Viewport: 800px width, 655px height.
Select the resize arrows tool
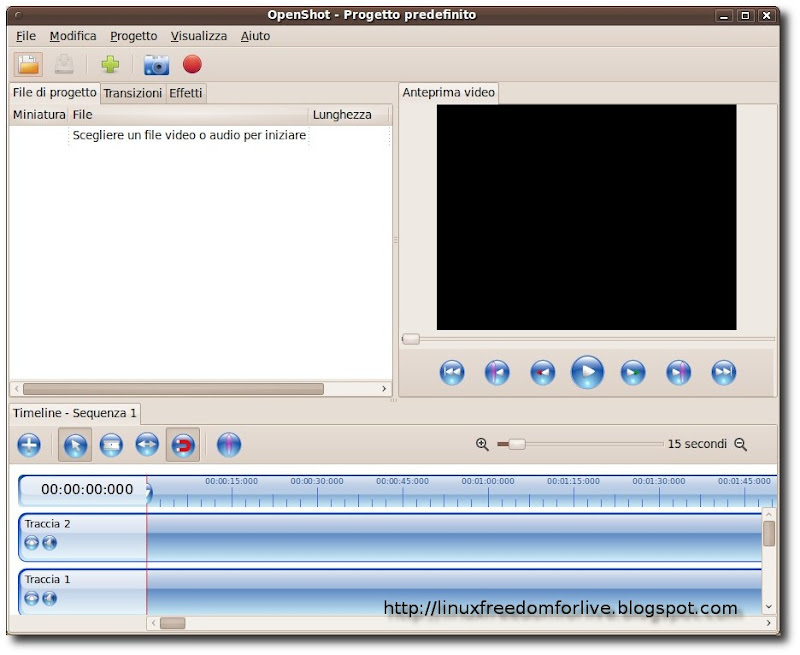[147, 445]
